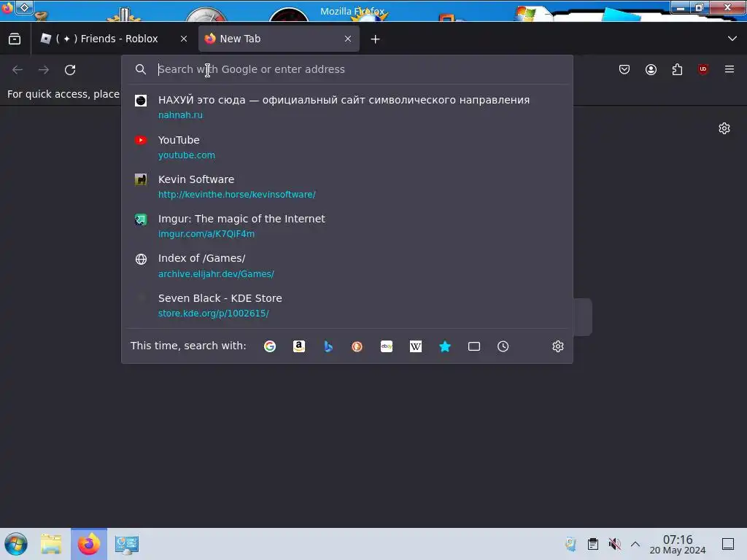The image size is (747, 560).
Task: Search this time with DuckDuckGo
Action: [357, 346]
